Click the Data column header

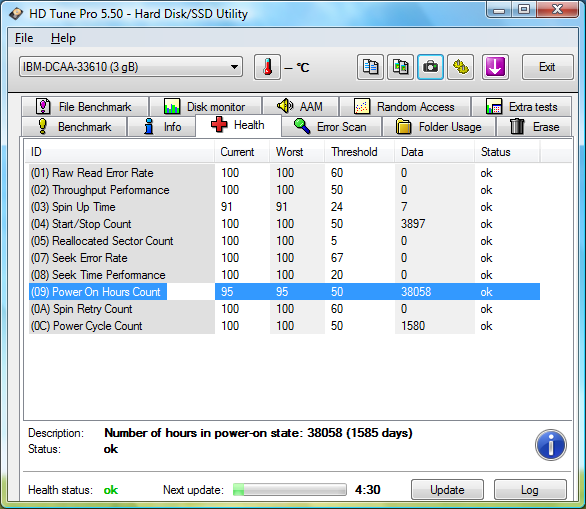point(435,152)
